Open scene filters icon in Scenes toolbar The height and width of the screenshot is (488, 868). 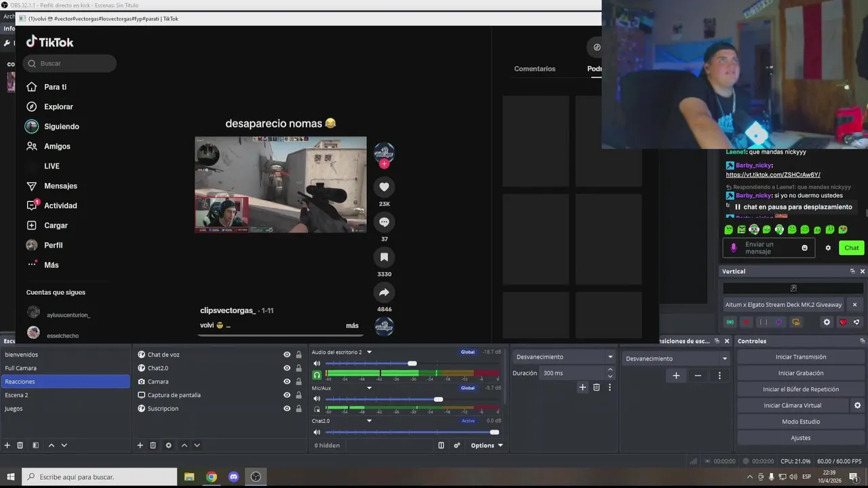35,445
